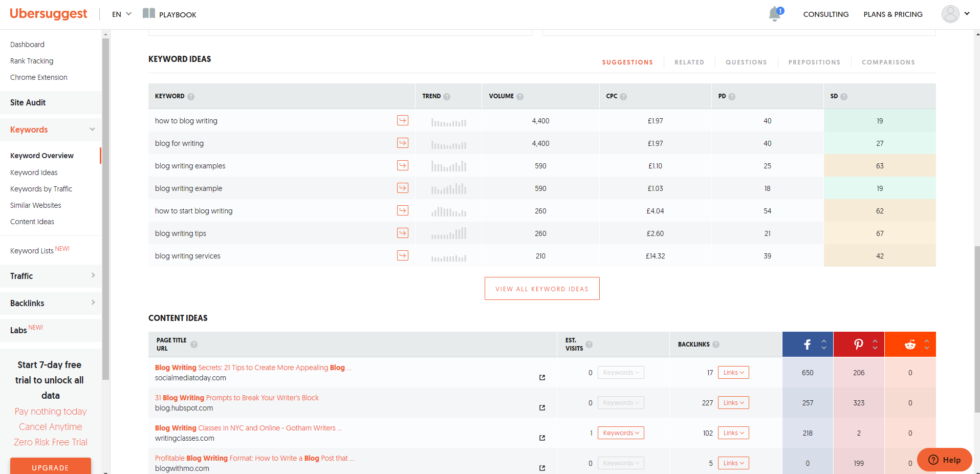The height and width of the screenshot is (474, 980).
Task: Open arrow icon for 'how to blog writing'
Action: 403,120
